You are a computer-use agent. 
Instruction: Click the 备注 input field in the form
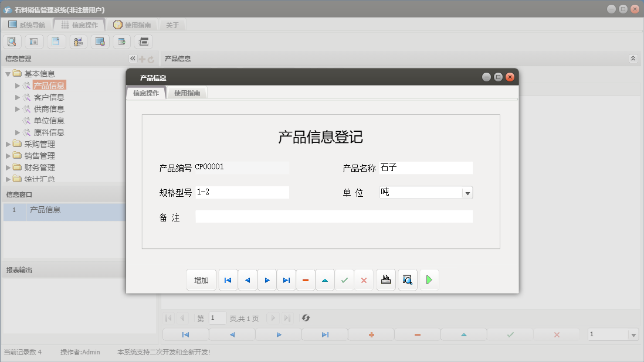[x=334, y=216]
